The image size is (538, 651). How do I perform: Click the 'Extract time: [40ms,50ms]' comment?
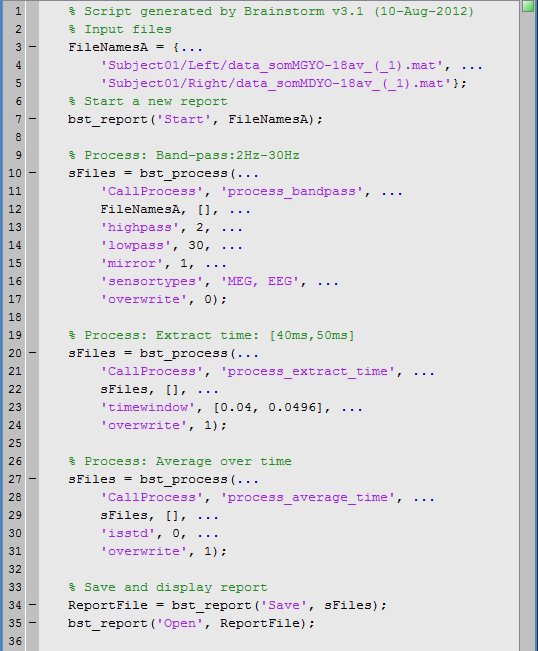[212, 335]
